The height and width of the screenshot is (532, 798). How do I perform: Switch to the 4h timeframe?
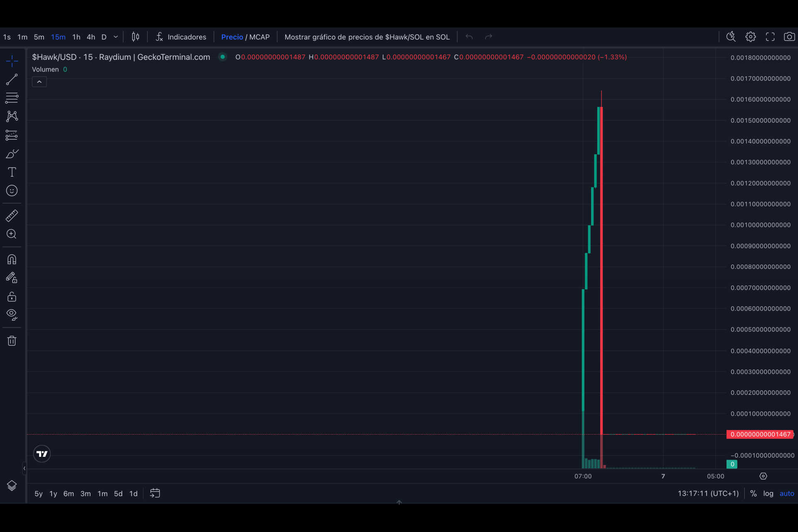(x=91, y=37)
